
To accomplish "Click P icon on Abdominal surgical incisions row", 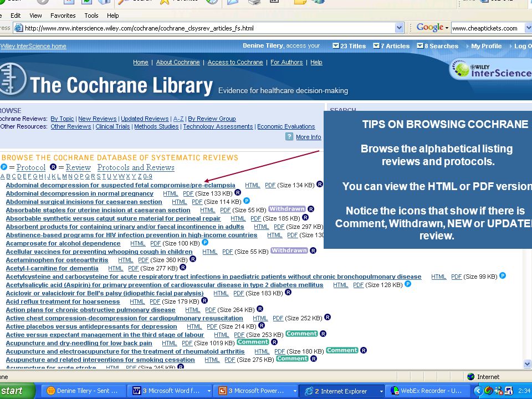I will pyautogui.click(x=247, y=201).
